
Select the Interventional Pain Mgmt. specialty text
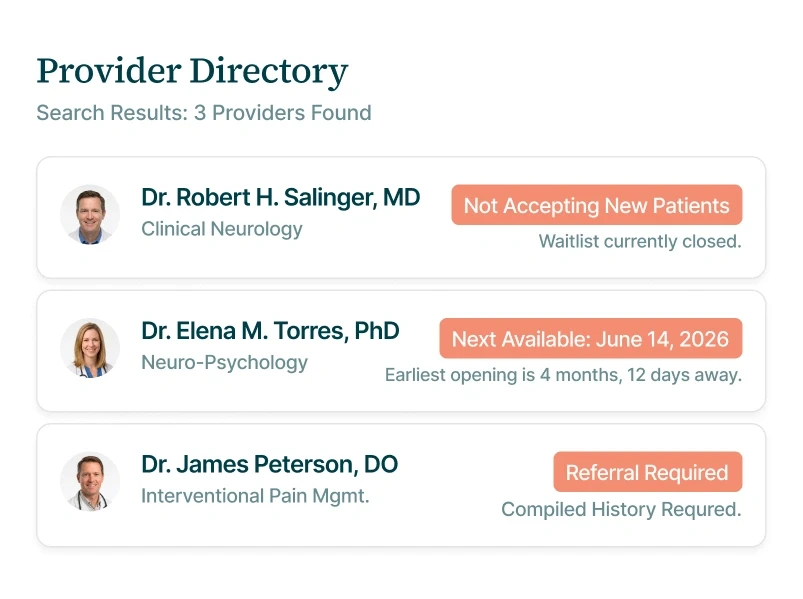(255, 496)
